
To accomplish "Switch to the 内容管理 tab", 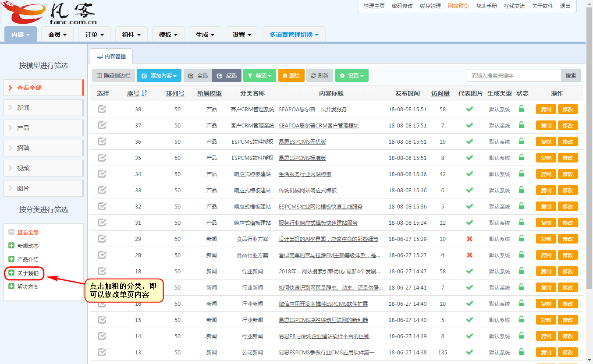I will (111, 57).
